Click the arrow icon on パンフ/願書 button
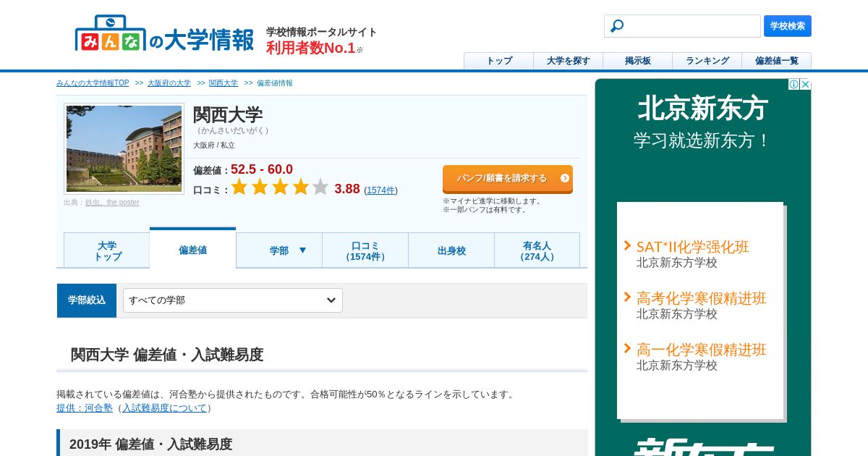This screenshot has height=456, width=868. [565, 178]
